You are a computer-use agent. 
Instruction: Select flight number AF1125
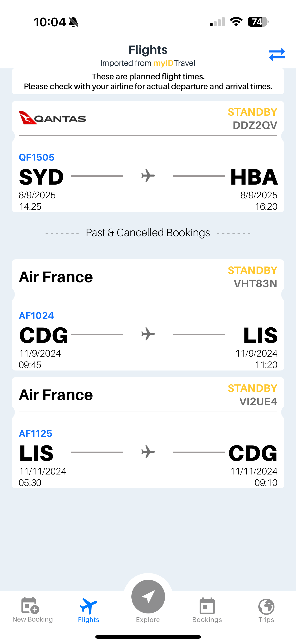[x=36, y=434]
